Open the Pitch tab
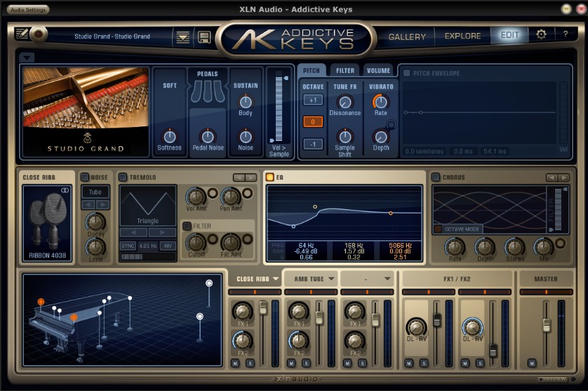 click(x=312, y=70)
